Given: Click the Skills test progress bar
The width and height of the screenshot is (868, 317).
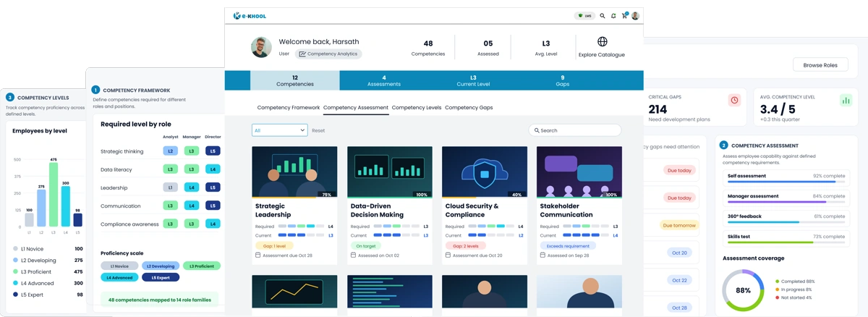Looking at the screenshot, I should (x=786, y=242).
